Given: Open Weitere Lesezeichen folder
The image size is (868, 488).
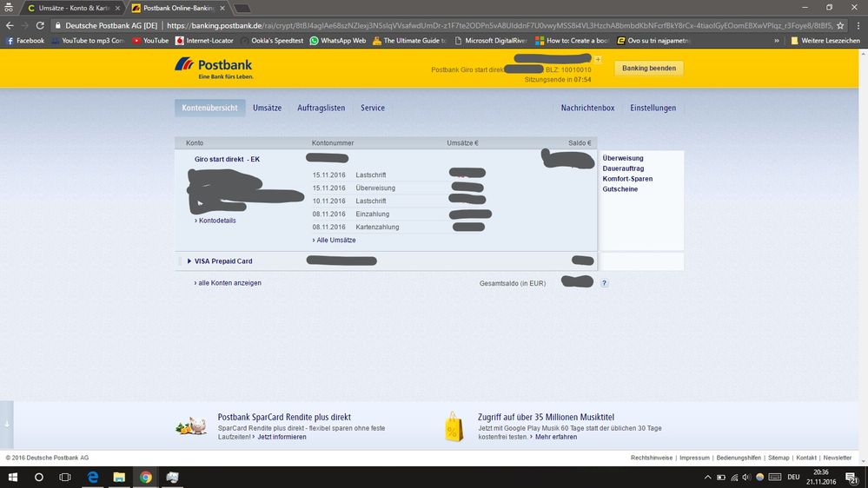Looking at the screenshot, I should point(825,41).
